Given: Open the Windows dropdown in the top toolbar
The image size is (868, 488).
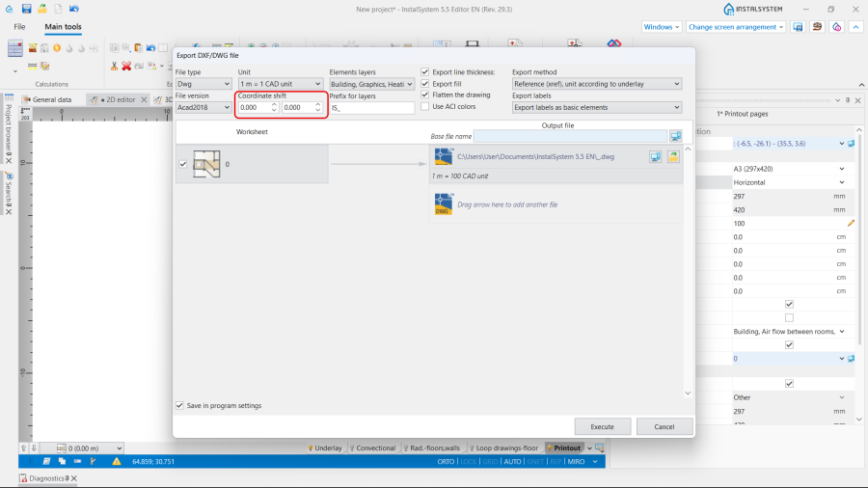Looking at the screenshot, I should tap(662, 27).
